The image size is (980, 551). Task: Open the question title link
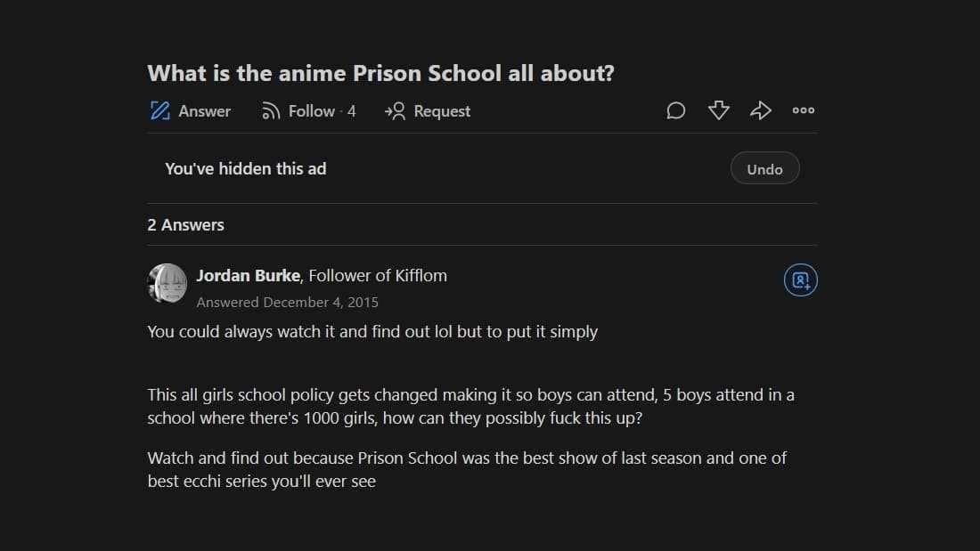click(x=380, y=73)
